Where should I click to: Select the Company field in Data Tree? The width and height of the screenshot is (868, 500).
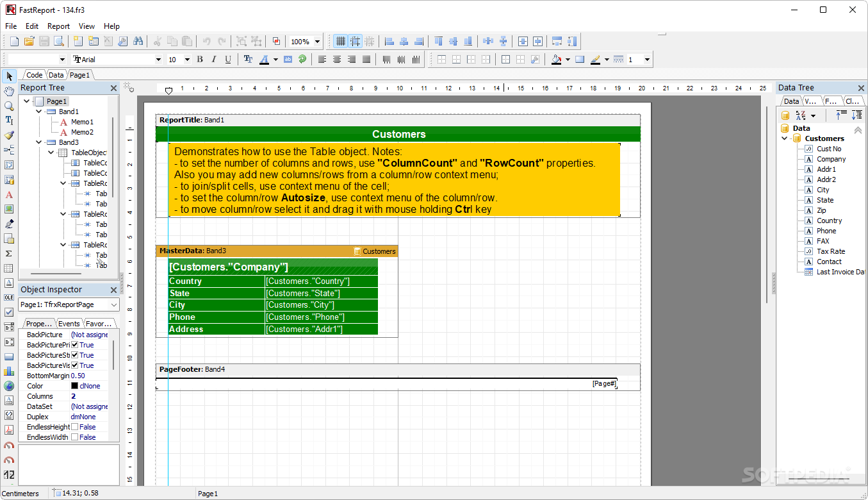(831, 159)
